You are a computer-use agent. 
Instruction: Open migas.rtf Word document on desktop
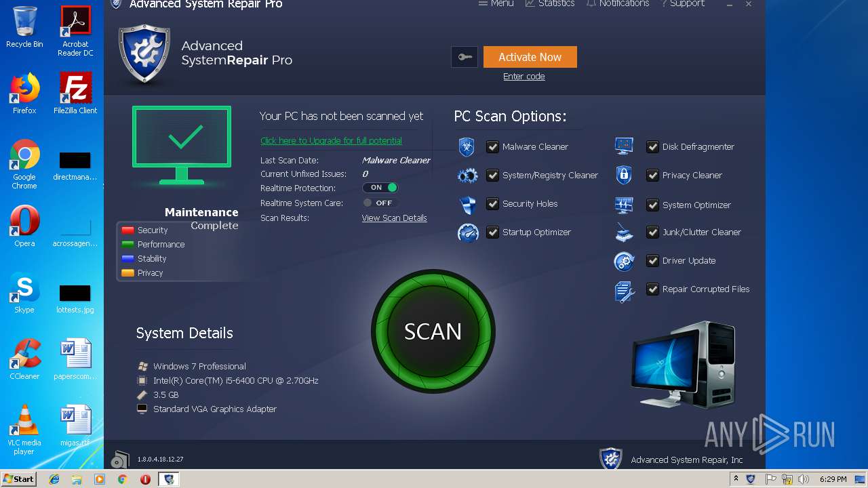click(x=75, y=426)
